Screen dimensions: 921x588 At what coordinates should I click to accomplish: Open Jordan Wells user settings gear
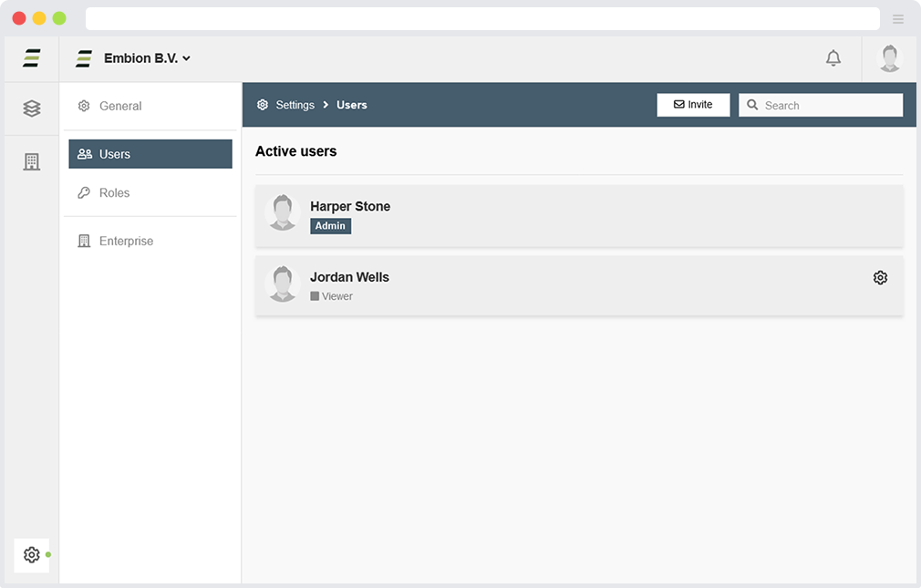click(x=879, y=278)
